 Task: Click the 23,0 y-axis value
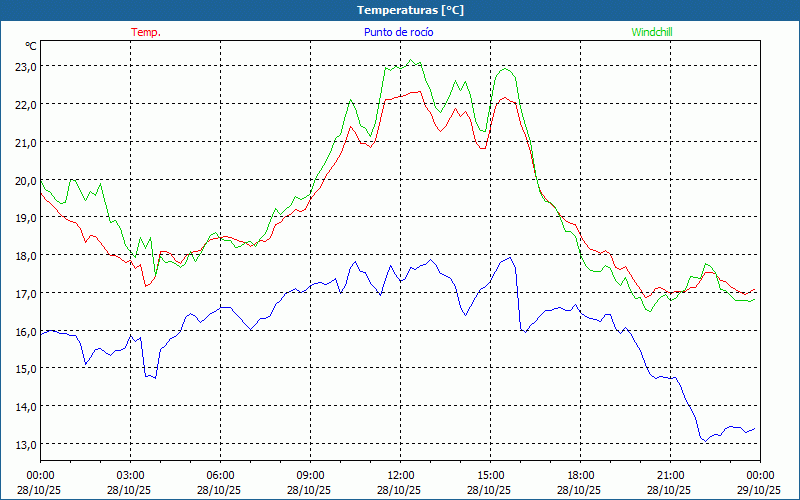25,67
